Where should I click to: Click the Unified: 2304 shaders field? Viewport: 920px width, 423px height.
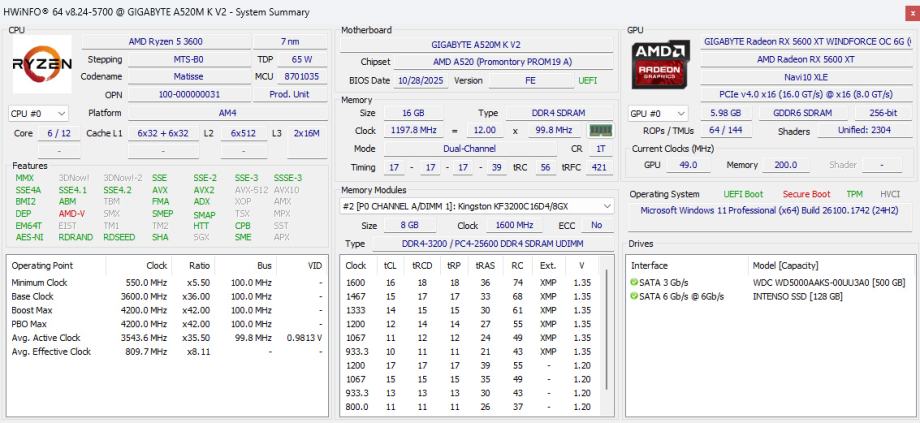tap(864, 131)
